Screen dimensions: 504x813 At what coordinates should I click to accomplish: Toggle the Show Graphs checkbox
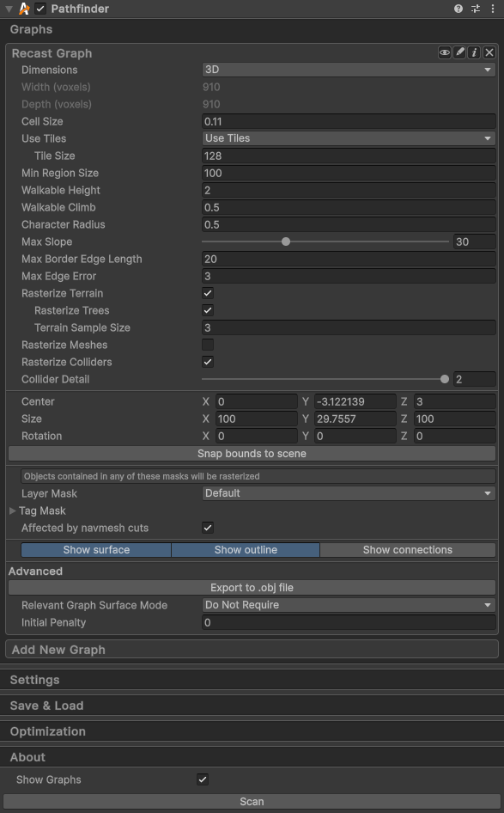click(203, 779)
